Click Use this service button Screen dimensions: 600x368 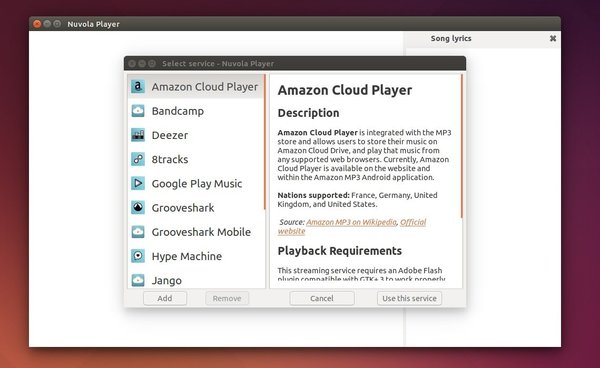point(409,298)
